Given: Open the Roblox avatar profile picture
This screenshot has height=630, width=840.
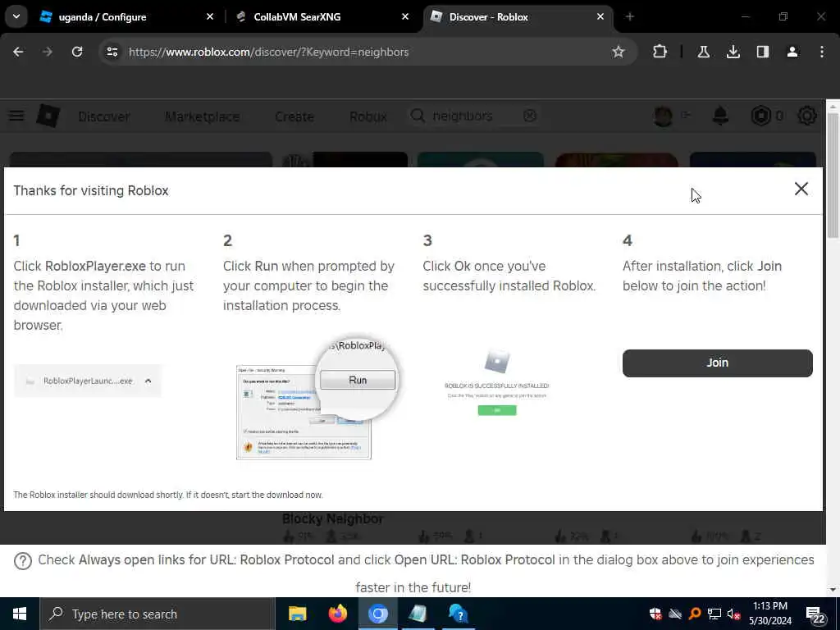Looking at the screenshot, I should tap(663, 116).
